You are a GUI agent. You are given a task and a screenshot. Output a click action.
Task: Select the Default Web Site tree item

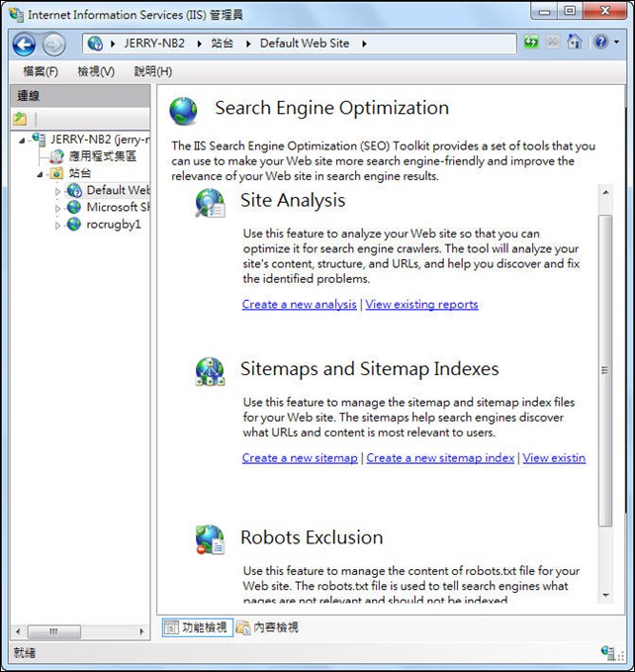(118, 190)
